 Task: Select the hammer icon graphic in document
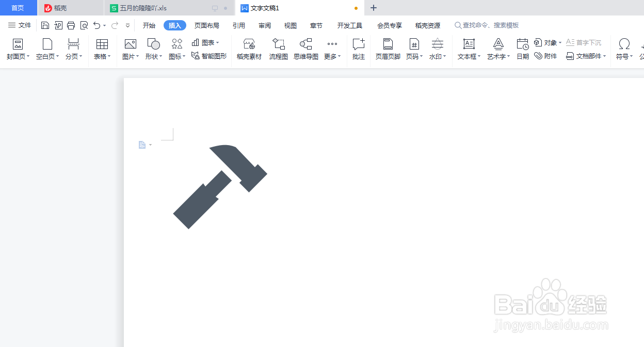coord(220,186)
